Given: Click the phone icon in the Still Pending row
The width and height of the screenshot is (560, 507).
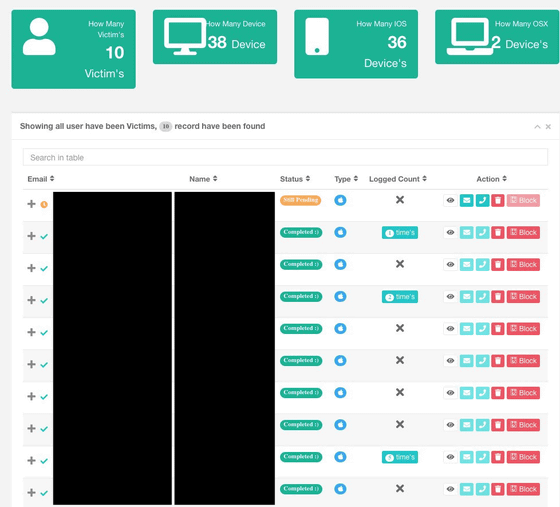Looking at the screenshot, I should (x=482, y=200).
